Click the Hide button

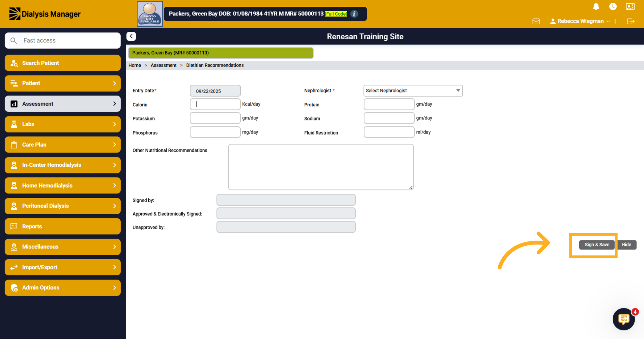[626, 245]
